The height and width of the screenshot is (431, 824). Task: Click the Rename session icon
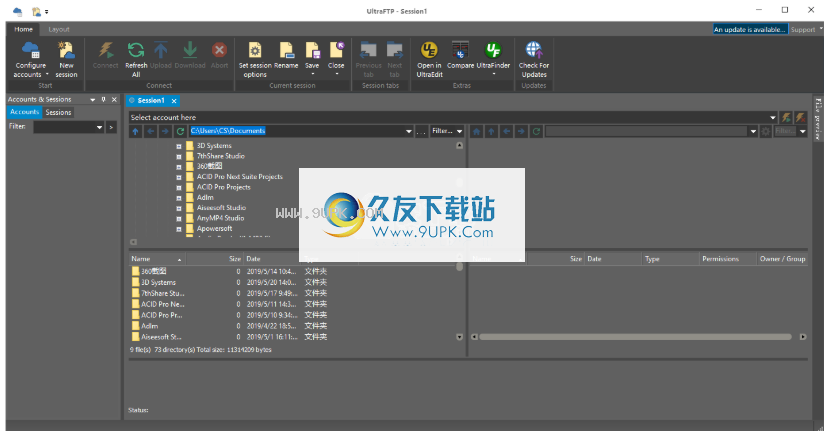tap(286, 50)
